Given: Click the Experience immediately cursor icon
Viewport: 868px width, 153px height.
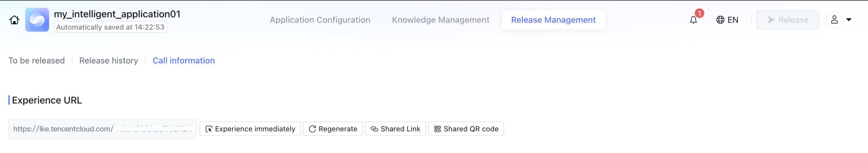Looking at the screenshot, I should coord(209,129).
